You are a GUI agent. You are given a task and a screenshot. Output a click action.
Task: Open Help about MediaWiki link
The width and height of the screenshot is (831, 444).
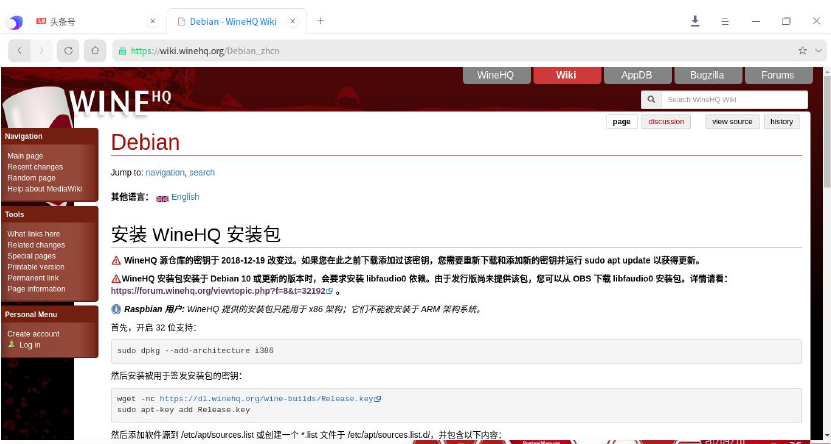[x=45, y=189]
